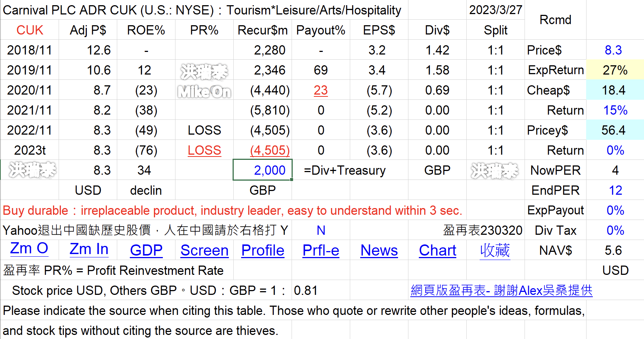
Task: Select the Split column header
Action: (496, 30)
